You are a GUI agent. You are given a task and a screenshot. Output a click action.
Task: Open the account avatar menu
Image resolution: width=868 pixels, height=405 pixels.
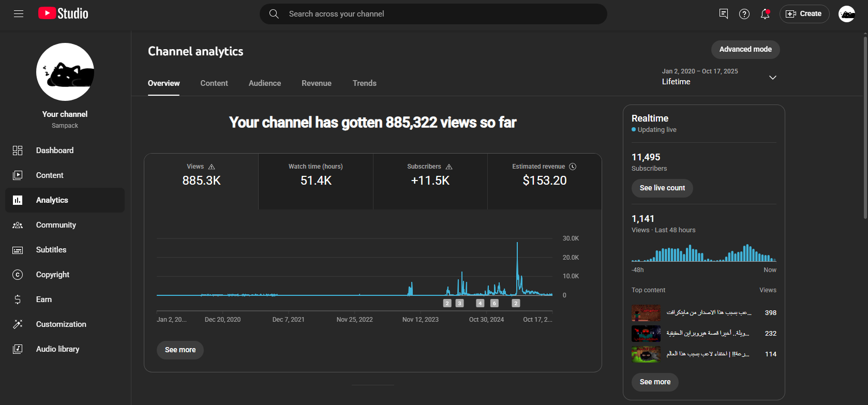(x=846, y=14)
